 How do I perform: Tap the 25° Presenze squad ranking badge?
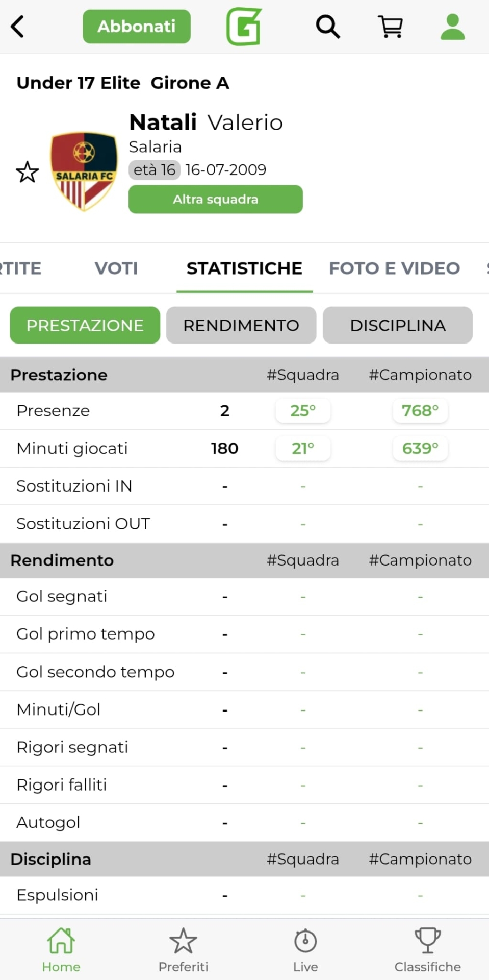303,411
